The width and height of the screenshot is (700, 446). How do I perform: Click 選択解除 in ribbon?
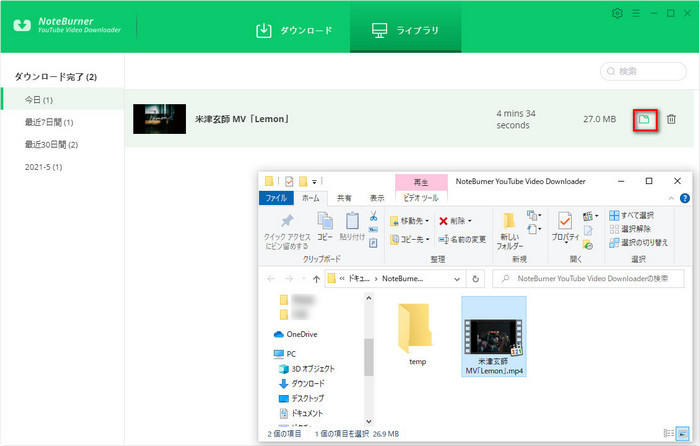(x=630, y=229)
